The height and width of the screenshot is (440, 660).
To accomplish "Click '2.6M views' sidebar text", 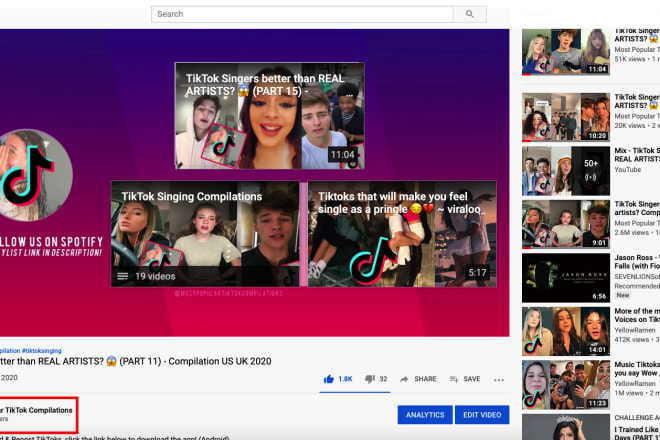I will click(631, 232).
